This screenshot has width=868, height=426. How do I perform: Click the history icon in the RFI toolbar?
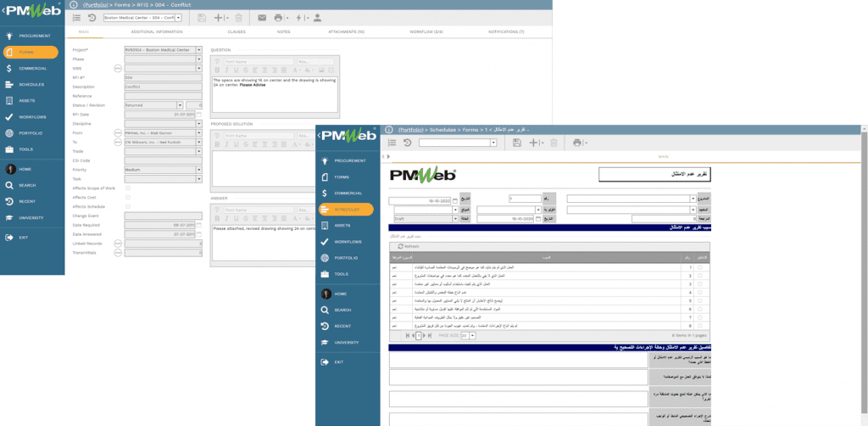(92, 18)
